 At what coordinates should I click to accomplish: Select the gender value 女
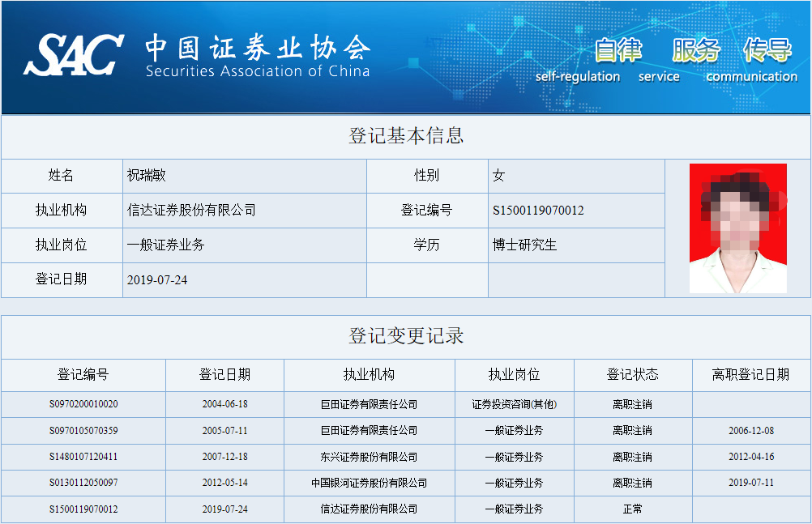(x=498, y=176)
